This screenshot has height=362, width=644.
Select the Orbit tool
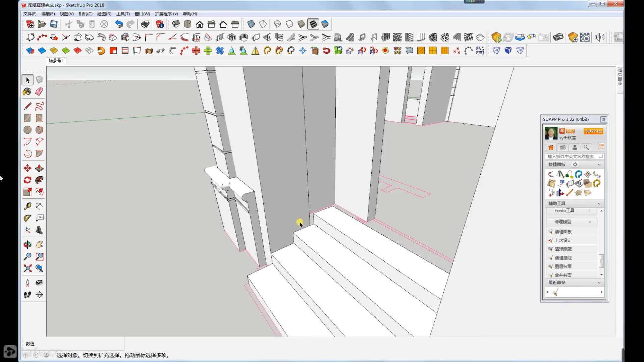28,245
